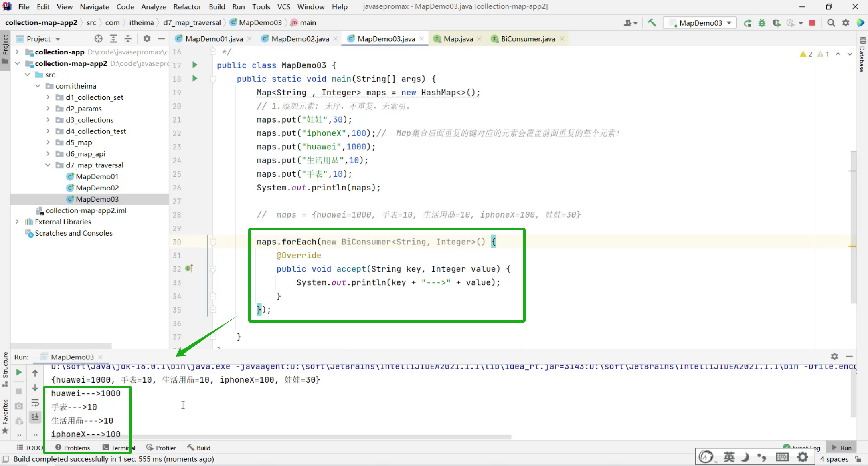868x466 pixels.
Task: Collapse all in Project panel toolbar
Action: coord(128,39)
